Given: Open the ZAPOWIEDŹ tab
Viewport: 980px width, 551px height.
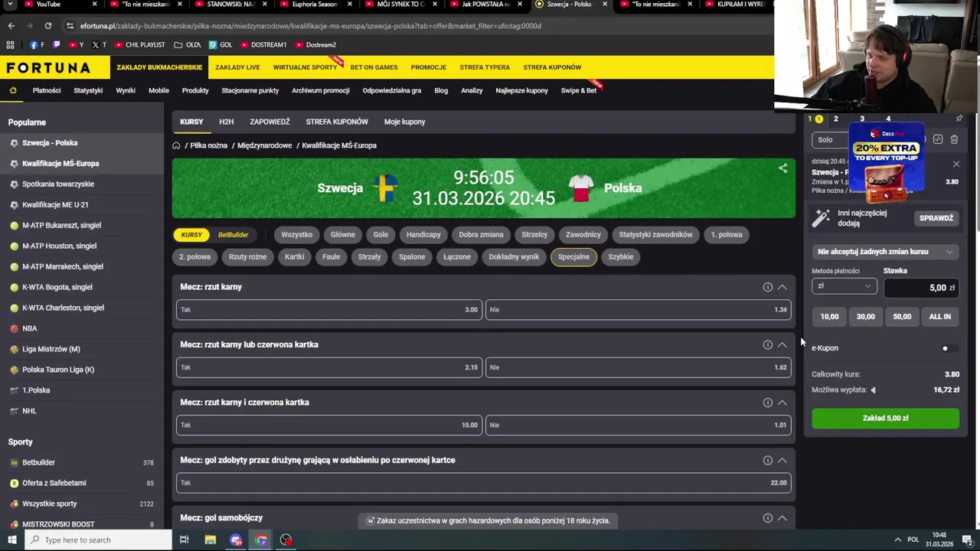Looking at the screenshot, I should click(x=269, y=122).
